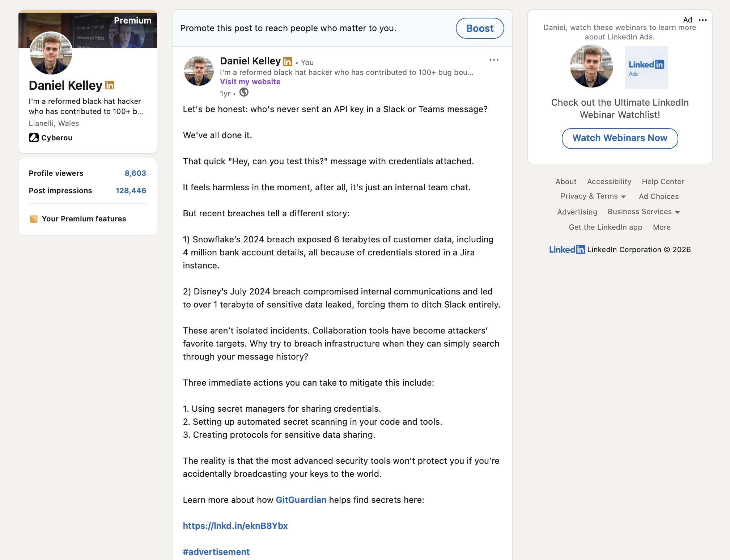Open the Profile viewers count 8,603
730x560 pixels.
pos(135,173)
